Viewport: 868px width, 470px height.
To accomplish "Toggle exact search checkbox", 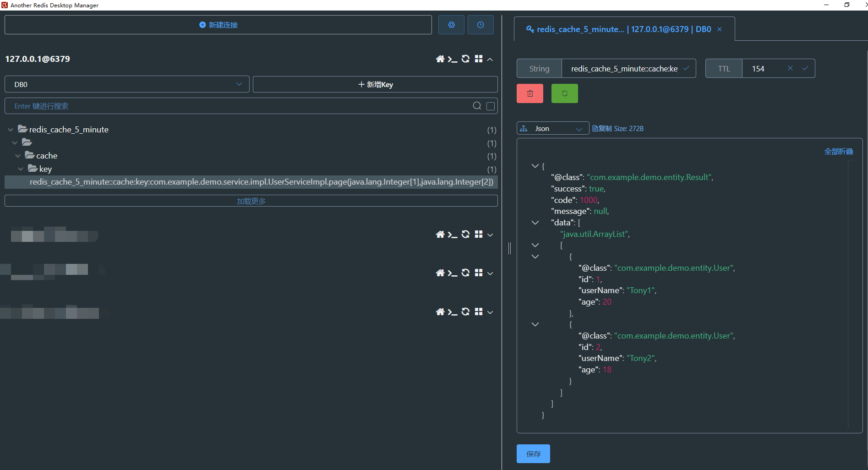I will pyautogui.click(x=490, y=106).
